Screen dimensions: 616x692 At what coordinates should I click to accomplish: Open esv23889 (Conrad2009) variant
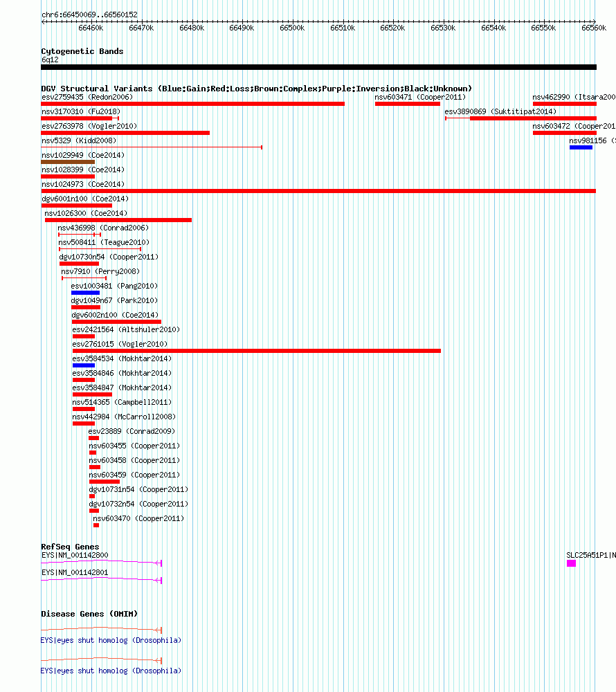tap(132, 431)
